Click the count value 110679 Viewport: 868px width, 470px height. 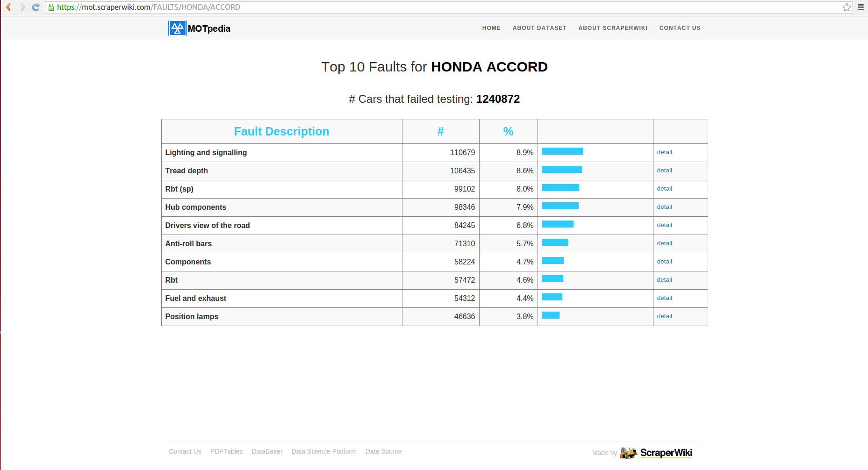click(462, 152)
